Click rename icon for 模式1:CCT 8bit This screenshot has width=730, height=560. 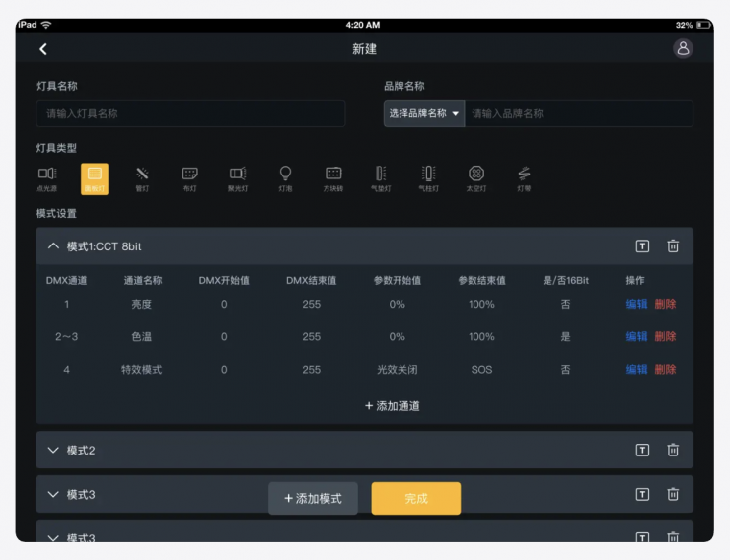[x=642, y=246]
